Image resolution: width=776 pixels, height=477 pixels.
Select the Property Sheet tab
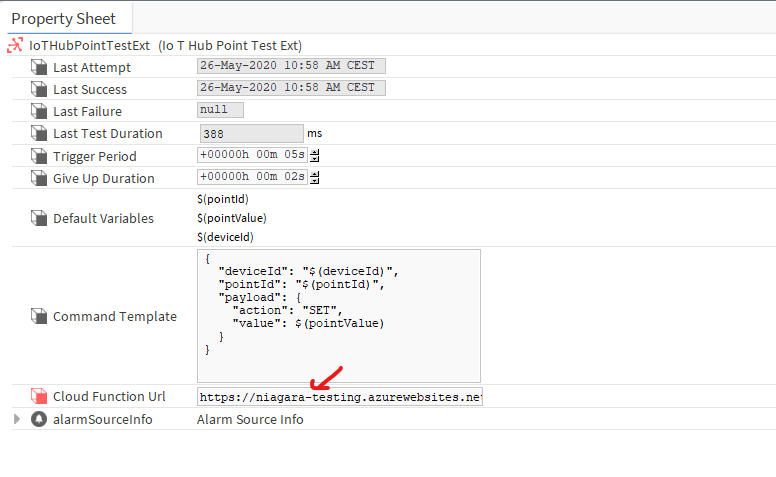pyautogui.click(x=64, y=18)
